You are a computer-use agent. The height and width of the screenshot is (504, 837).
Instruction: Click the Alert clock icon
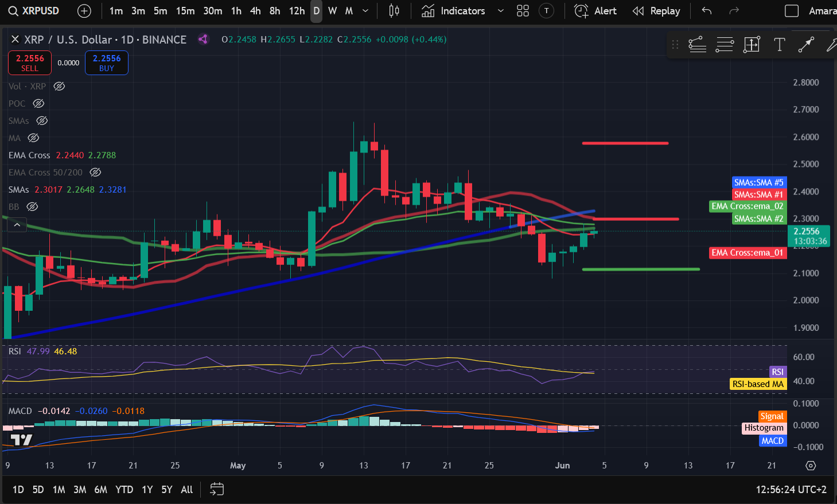coord(581,11)
